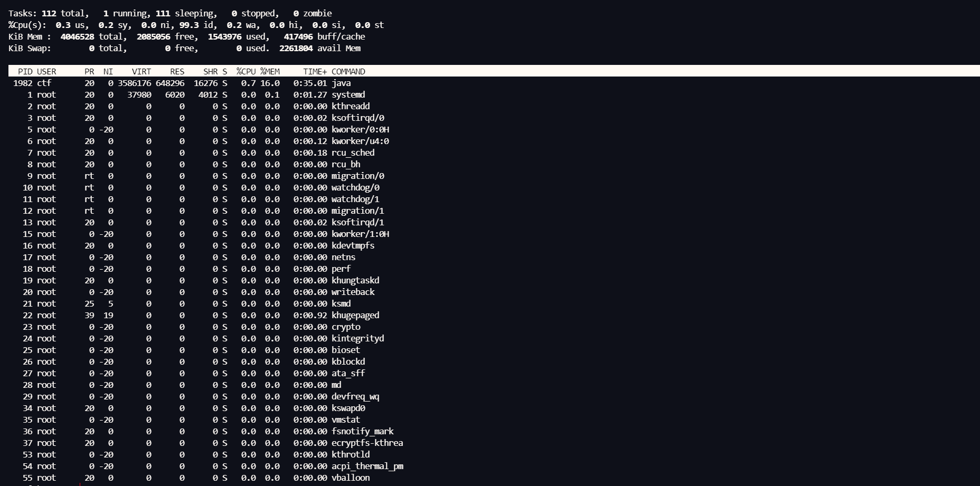980x486 pixels.
Task: Click the ecryptfs-kthrea process entry
Action: pos(367,443)
